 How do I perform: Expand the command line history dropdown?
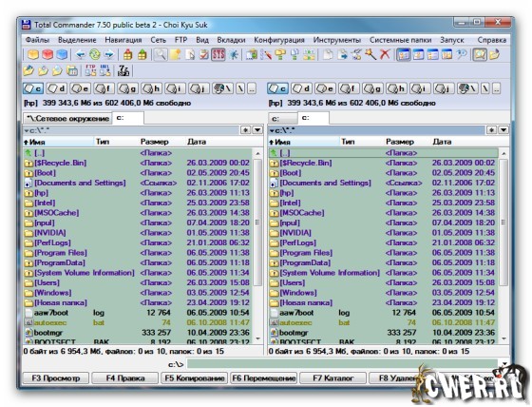pyautogui.click(x=504, y=364)
